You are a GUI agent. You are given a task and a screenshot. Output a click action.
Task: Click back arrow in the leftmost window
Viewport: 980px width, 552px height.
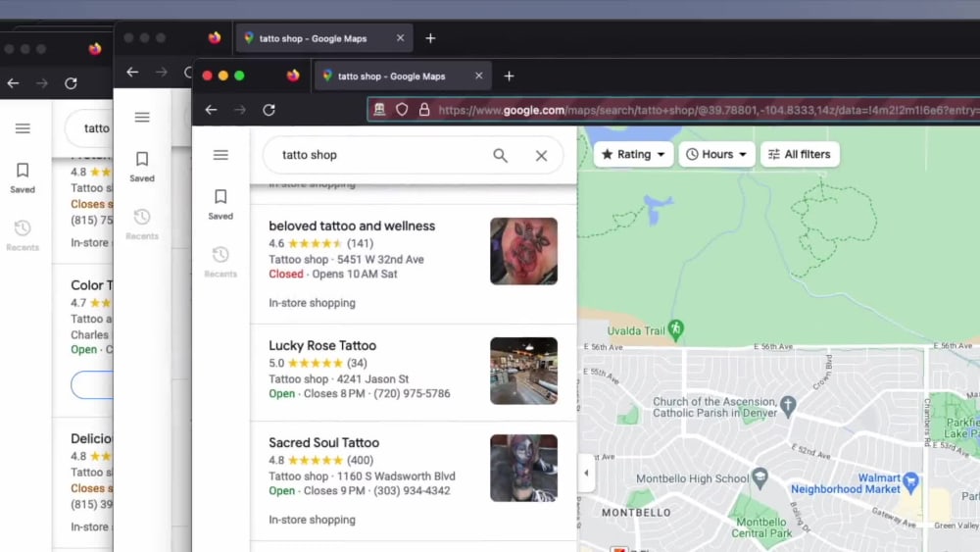pyautogui.click(x=13, y=83)
